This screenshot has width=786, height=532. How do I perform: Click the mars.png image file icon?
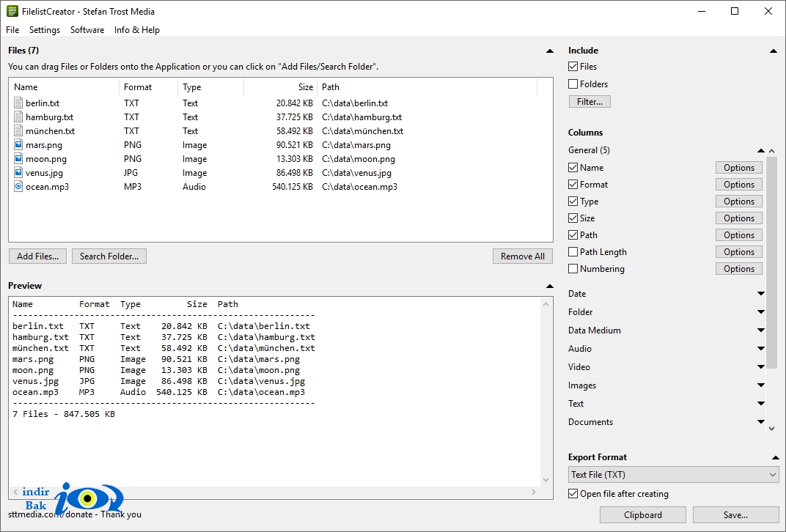click(x=18, y=145)
